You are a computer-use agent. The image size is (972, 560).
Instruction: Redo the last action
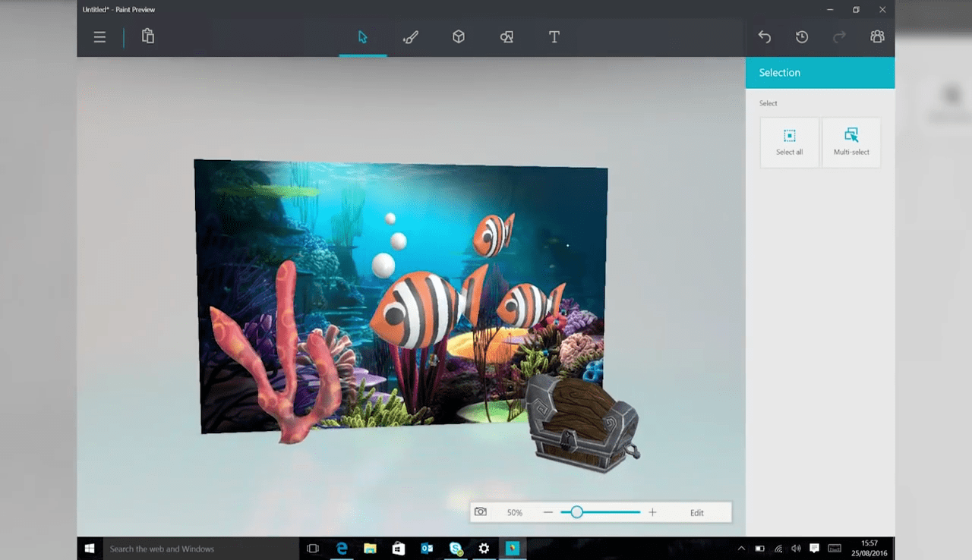[x=840, y=36]
